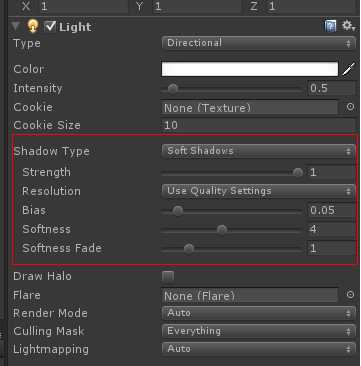Pick color with the eyedropper icon

348,69
